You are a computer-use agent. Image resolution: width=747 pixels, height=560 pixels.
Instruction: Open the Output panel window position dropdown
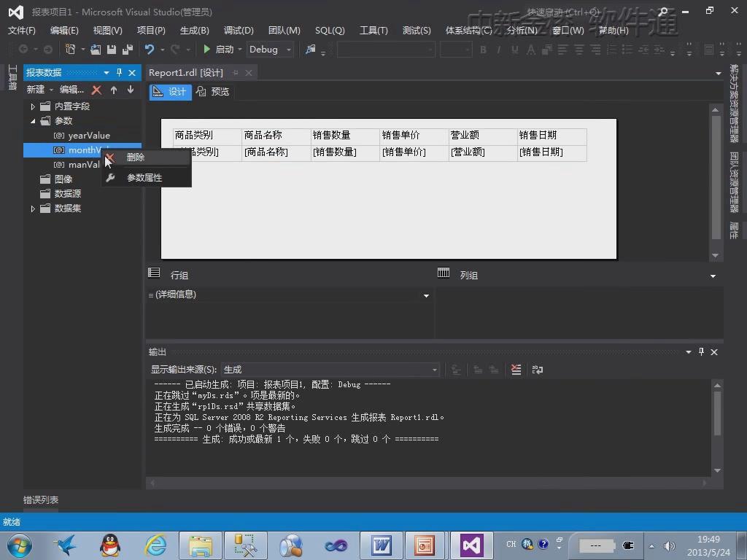[x=689, y=352]
